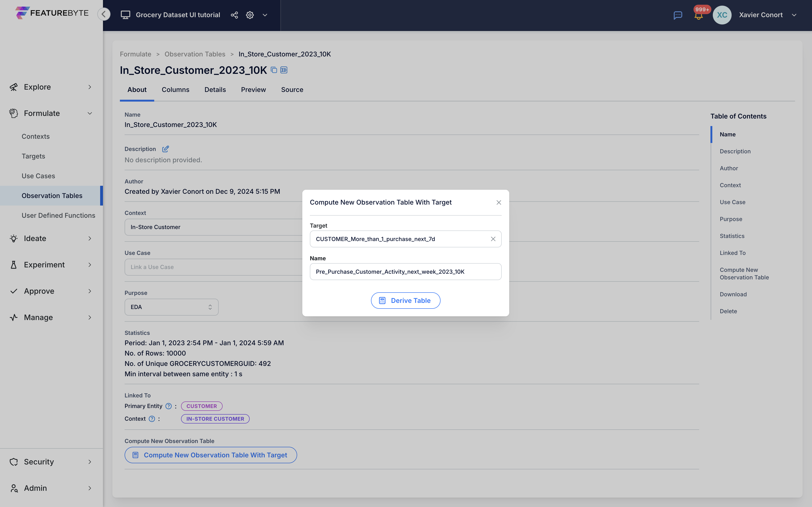Click the Derive Table button
Screen dimensions: 812x507
tap(406, 301)
